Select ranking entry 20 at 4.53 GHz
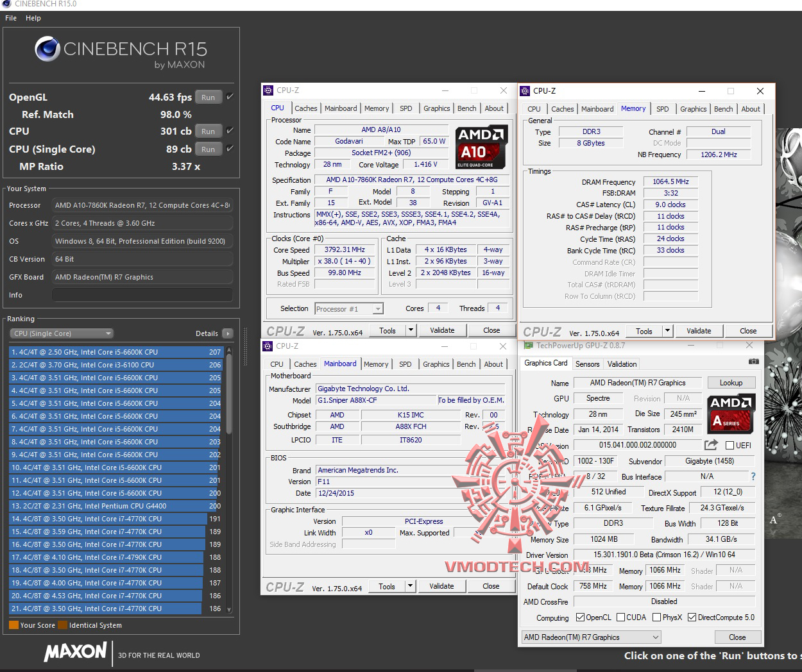The width and height of the screenshot is (802, 672). tap(115, 596)
